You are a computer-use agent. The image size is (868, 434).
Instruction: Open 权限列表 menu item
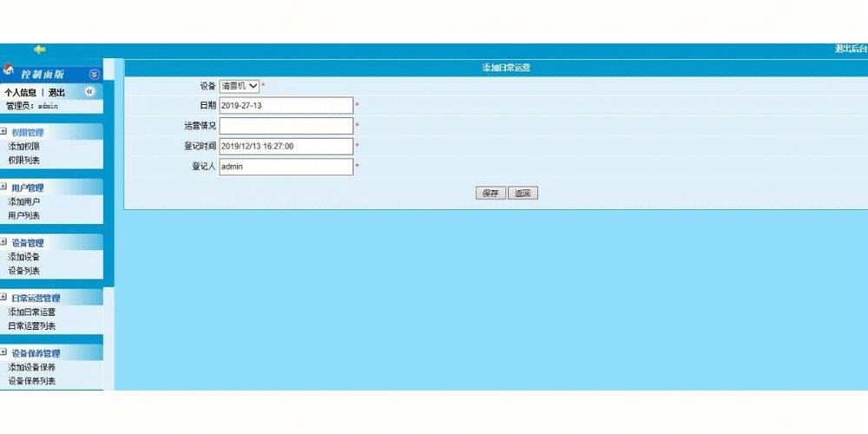pos(23,160)
